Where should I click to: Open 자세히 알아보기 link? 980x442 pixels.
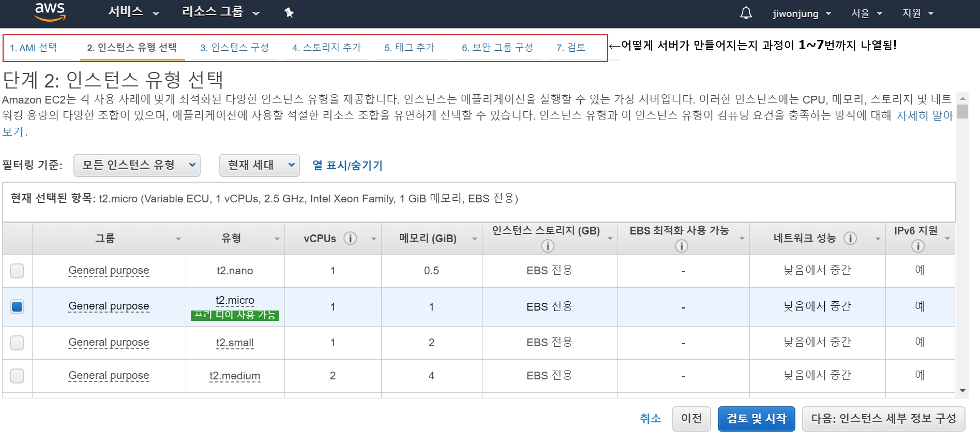(x=925, y=115)
